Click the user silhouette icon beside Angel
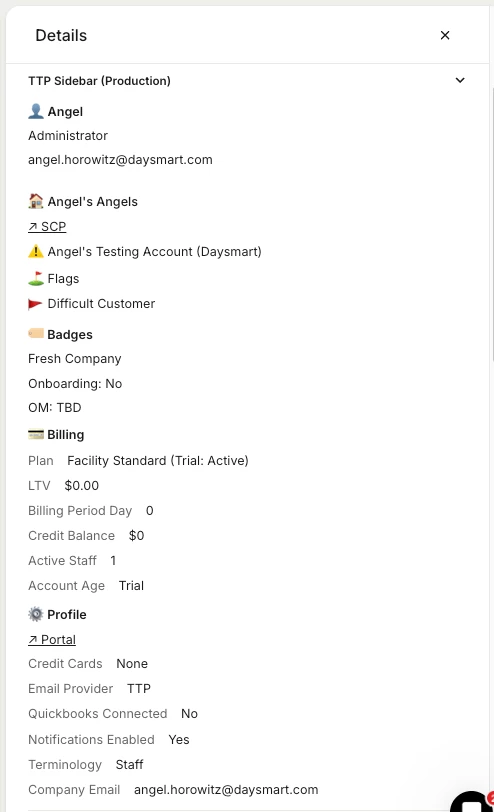Screen dimensions: 494x812 coord(36,111)
